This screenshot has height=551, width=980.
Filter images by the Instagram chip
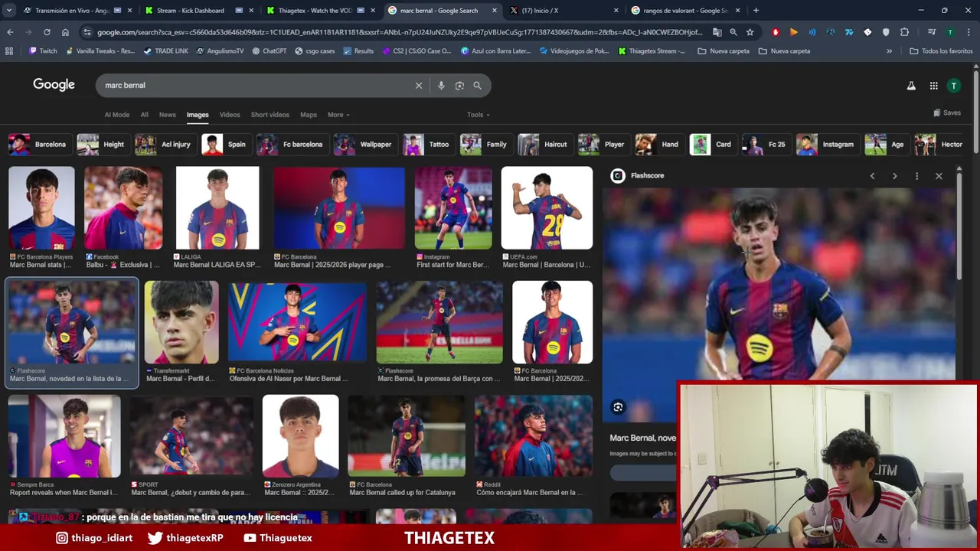[826, 145]
